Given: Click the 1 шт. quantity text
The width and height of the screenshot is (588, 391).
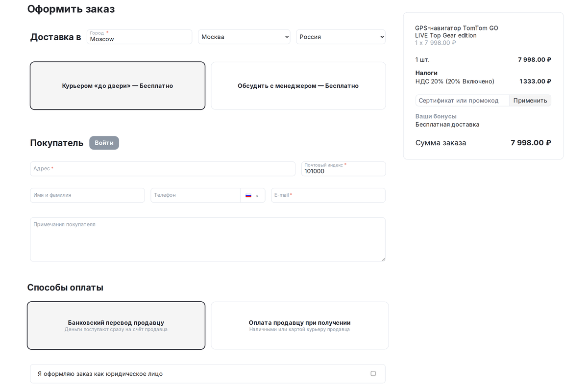Looking at the screenshot, I should pyautogui.click(x=422, y=60).
